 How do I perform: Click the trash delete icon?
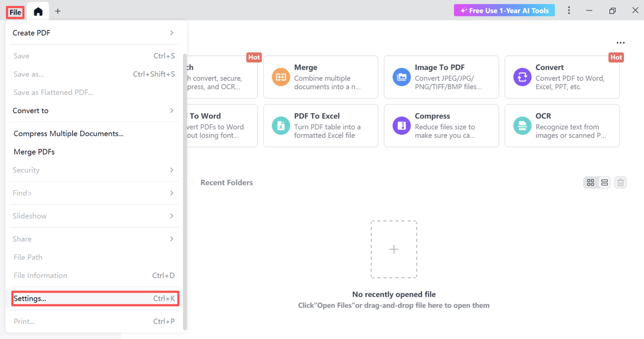pos(620,183)
